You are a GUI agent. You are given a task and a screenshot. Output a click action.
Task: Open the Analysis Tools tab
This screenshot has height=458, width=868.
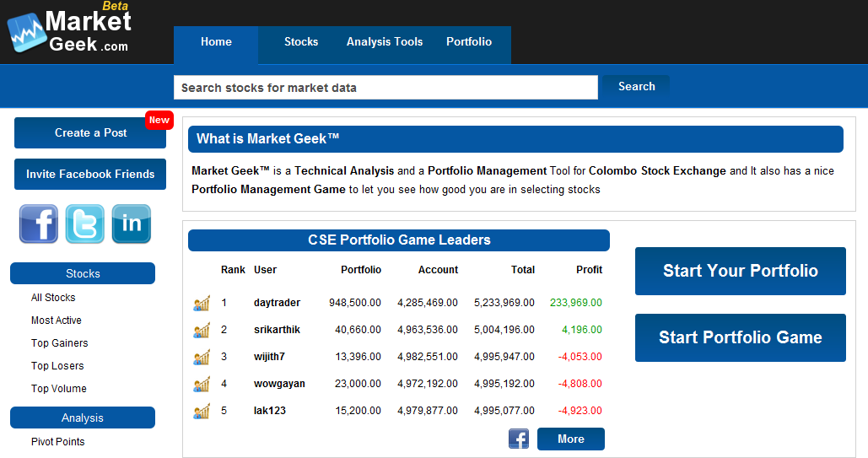pos(385,42)
